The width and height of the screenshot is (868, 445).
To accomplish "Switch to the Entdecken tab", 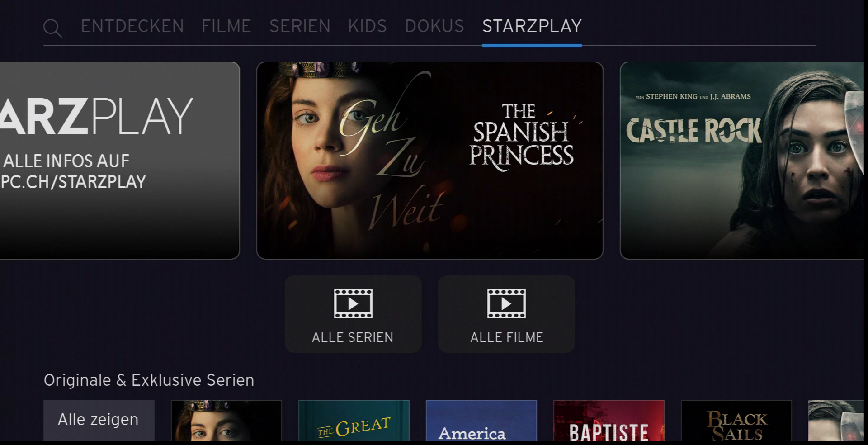I will click(132, 26).
